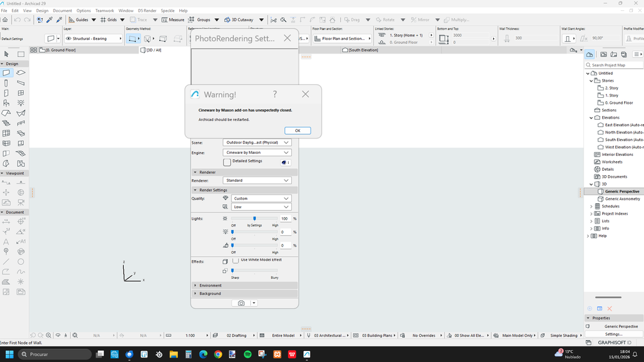Screen dimensions: 644x362
Task: Toggle the 3D Cutaway tool
Action: 239,20
